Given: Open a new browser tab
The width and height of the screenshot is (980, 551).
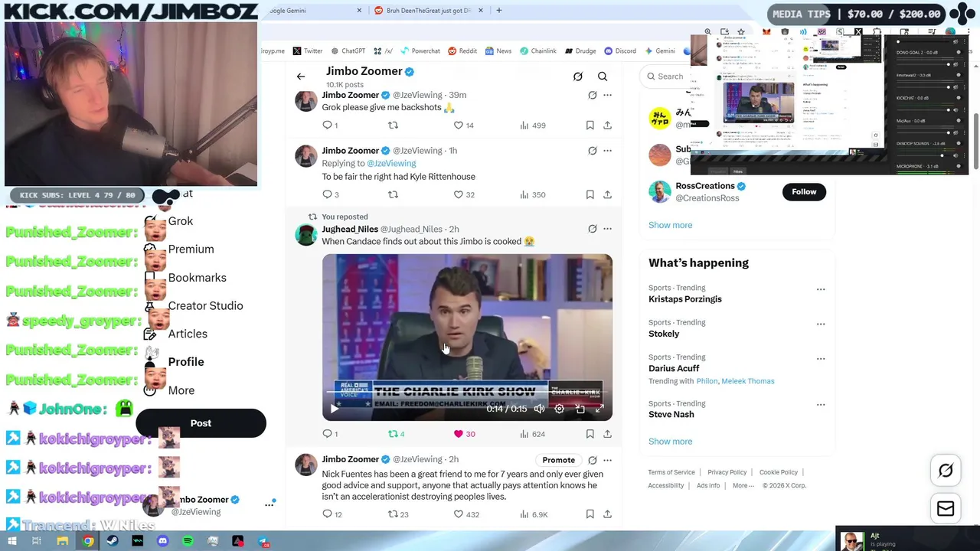Looking at the screenshot, I should (498, 11).
